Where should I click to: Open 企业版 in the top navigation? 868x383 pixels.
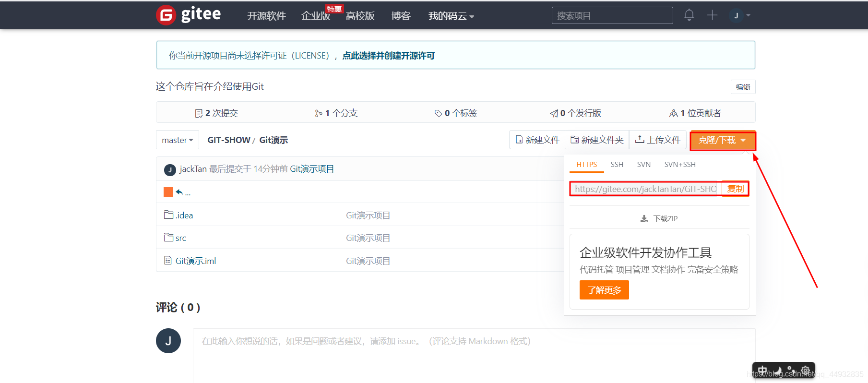(316, 16)
